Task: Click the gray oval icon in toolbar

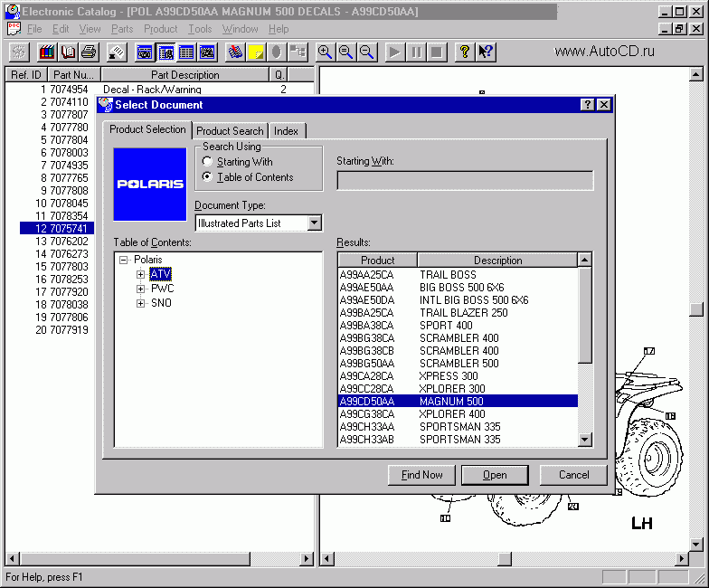Action: [277, 52]
